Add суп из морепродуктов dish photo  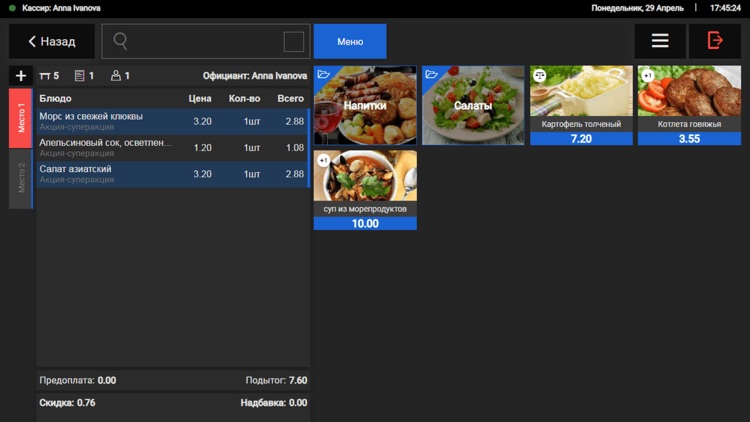(365, 176)
